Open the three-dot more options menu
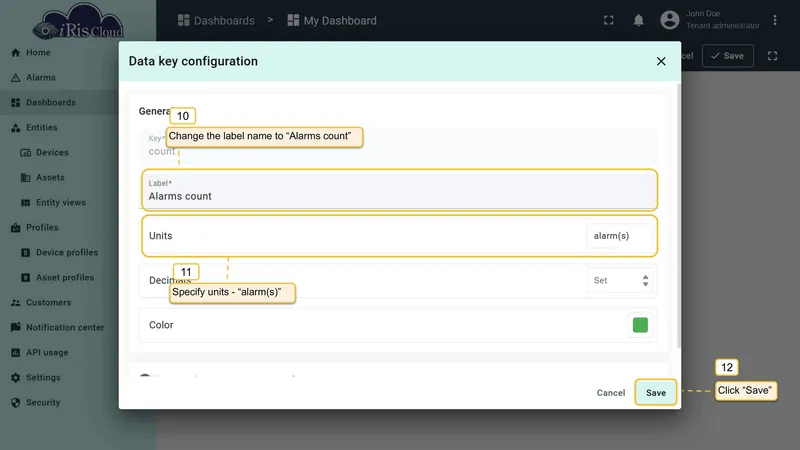Screen dimensions: 800x450 pyautogui.click(x=774, y=20)
